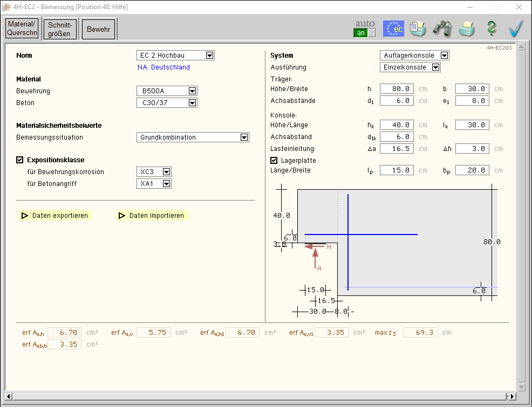532x407 pixels.
Task: Open the Bewehrung B500A dropdown
Action: click(192, 91)
